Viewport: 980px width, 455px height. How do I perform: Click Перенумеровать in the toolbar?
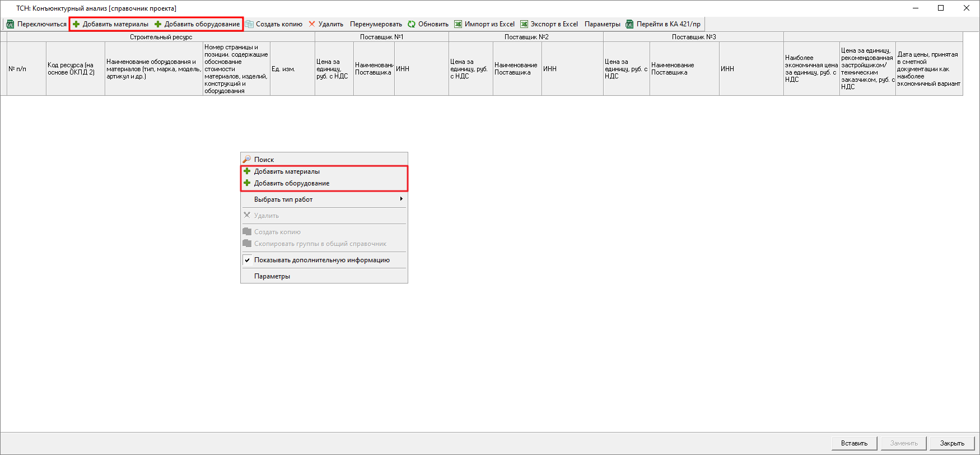tap(376, 24)
